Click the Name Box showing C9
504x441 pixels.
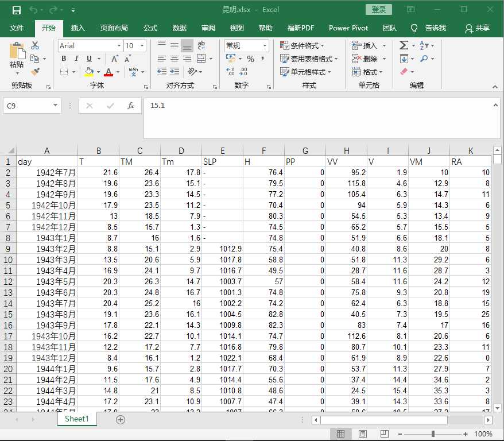[32, 106]
